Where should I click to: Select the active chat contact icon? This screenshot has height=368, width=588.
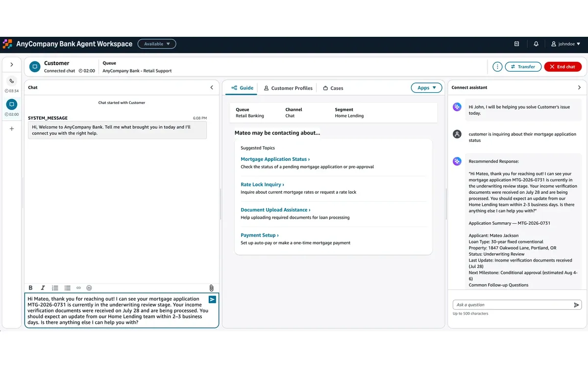[12, 105]
